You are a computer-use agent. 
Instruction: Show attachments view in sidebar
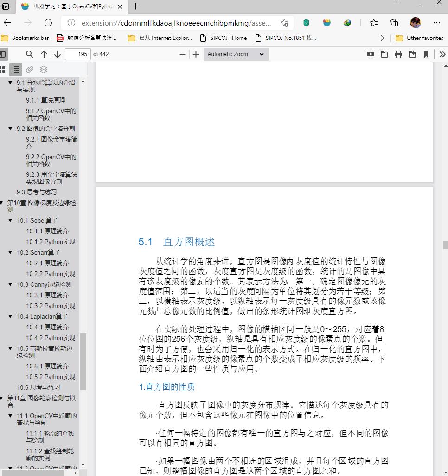click(29, 70)
